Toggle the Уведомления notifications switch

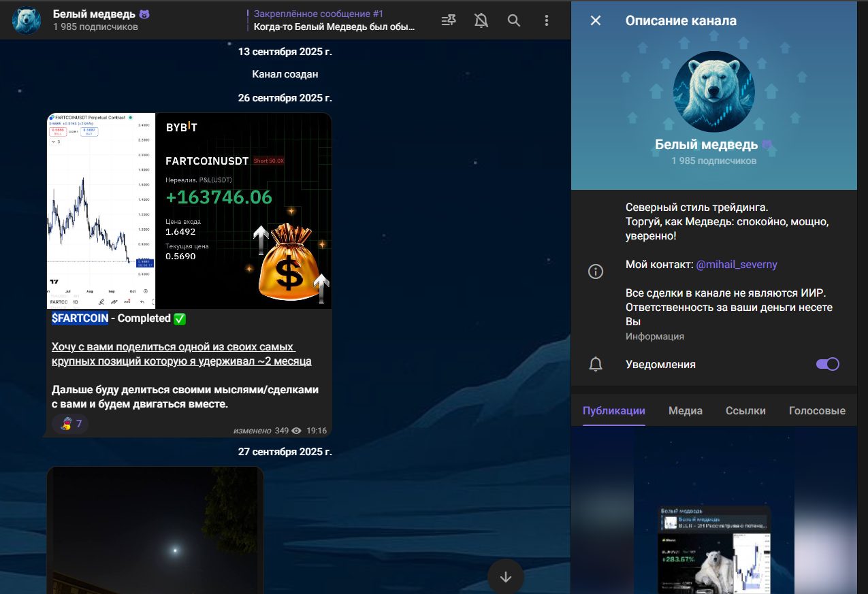827,364
